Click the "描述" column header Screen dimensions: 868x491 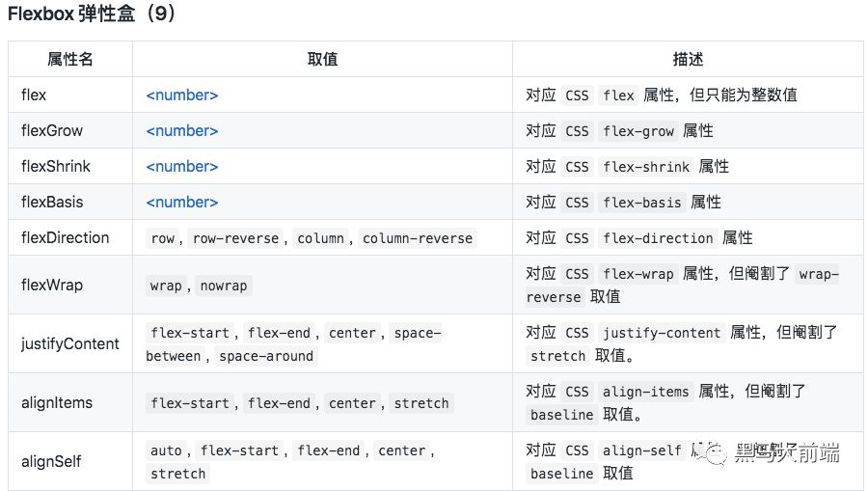click(x=688, y=60)
